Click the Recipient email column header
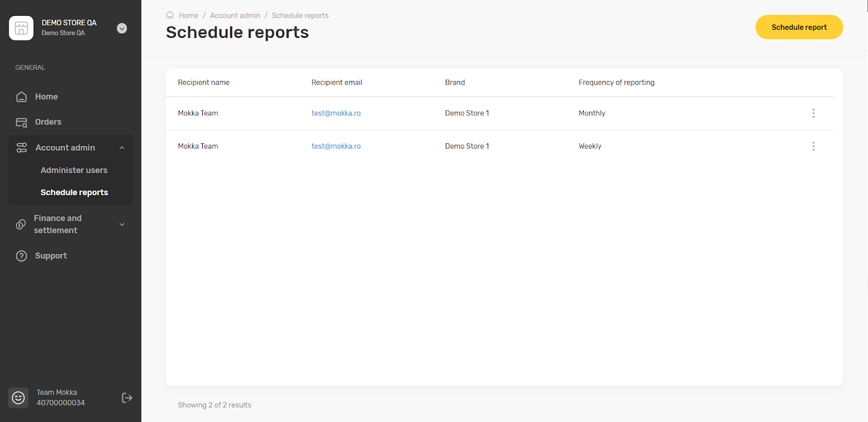 pos(336,82)
